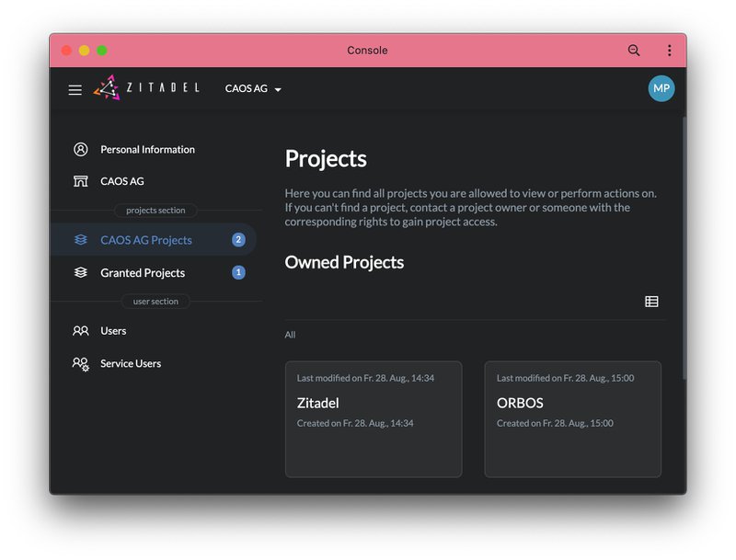Click the CAOS AG organization building icon
The image size is (736, 560).
click(81, 181)
